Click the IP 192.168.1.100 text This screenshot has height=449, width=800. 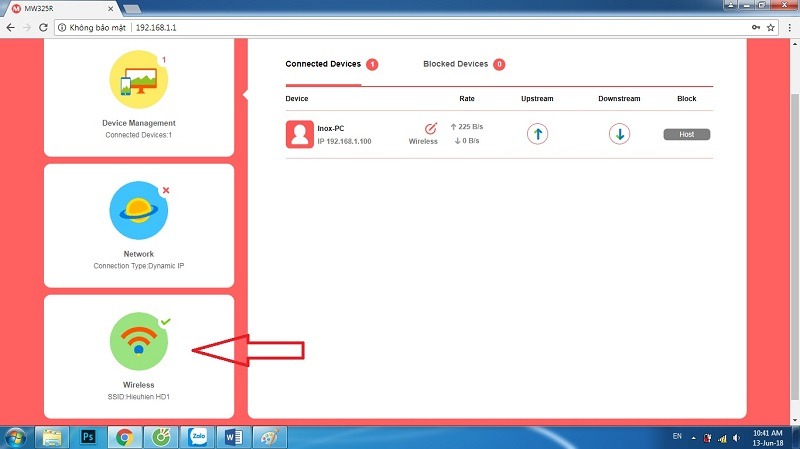coord(344,141)
